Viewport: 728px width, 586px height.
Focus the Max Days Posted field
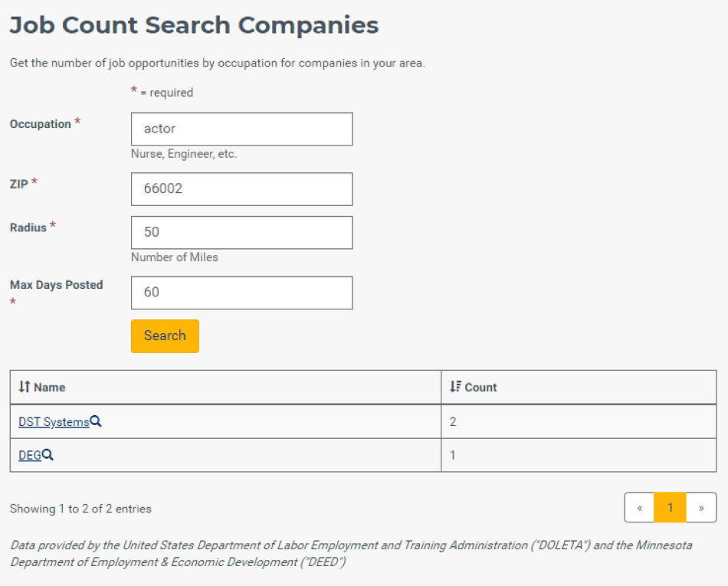click(242, 293)
